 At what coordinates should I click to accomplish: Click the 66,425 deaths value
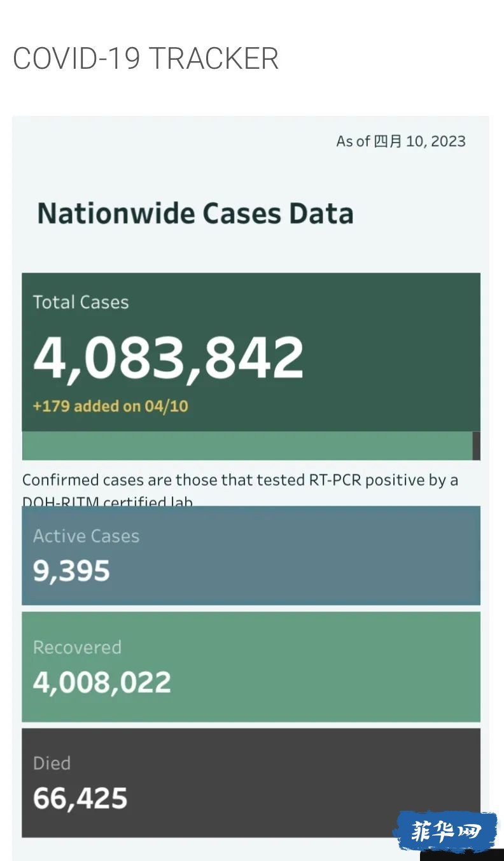tap(80, 799)
